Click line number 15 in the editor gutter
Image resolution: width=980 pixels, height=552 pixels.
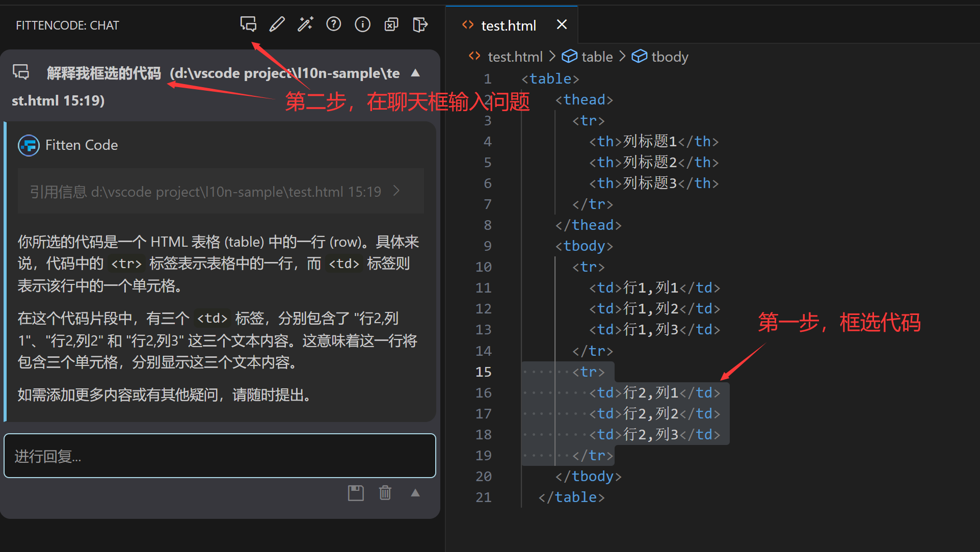pyautogui.click(x=483, y=372)
